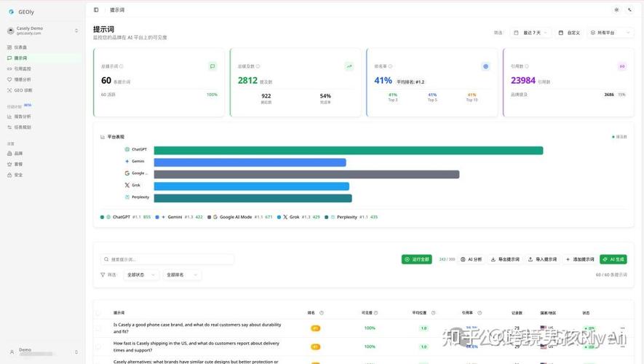The image size is (644, 364).
Task: Click the purple link icon on citations card
Action: pyautogui.click(x=622, y=66)
